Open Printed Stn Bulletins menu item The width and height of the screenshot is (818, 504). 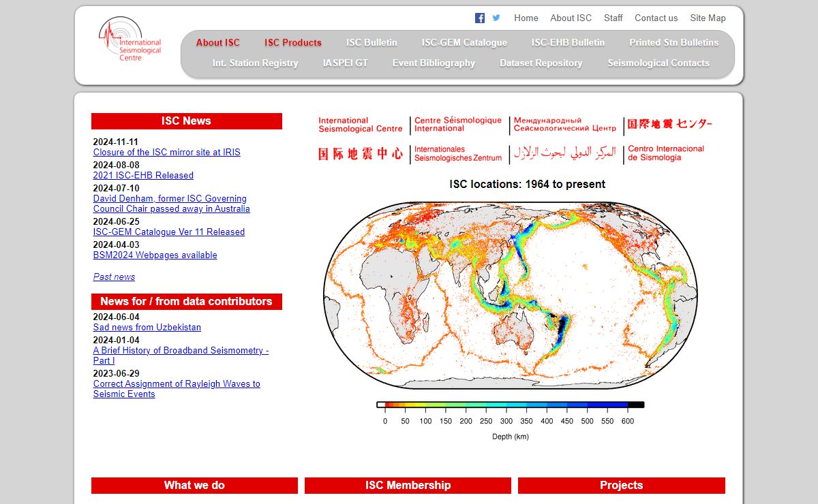click(674, 42)
